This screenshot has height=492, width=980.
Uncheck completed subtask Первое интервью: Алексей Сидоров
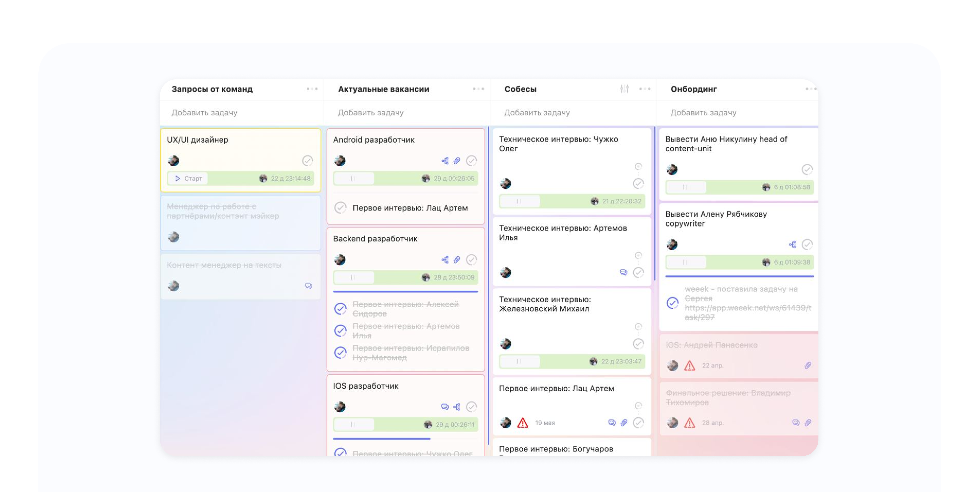340,309
